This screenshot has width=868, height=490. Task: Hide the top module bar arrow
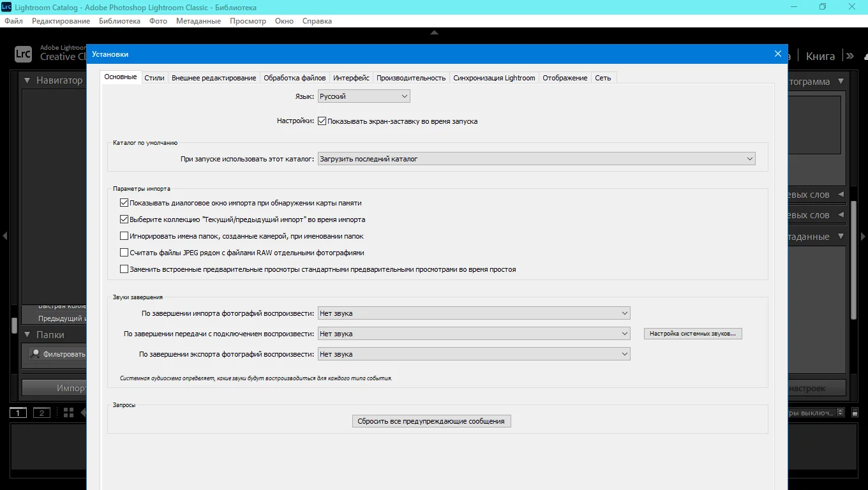coord(434,32)
